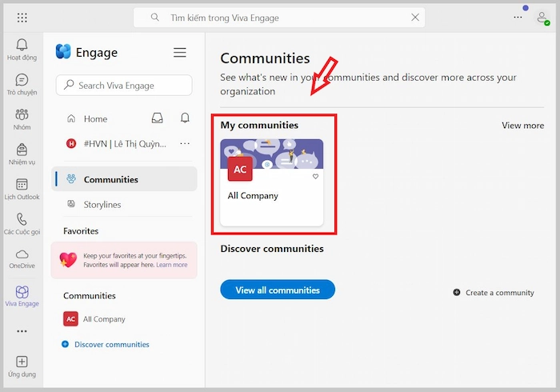This screenshot has height=392, width=560.
Task: Select Viva Engage in the rail
Action: 22,296
